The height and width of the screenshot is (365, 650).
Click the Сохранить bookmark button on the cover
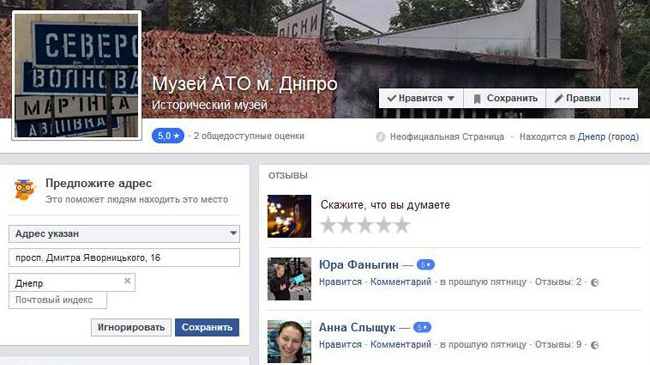505,98
